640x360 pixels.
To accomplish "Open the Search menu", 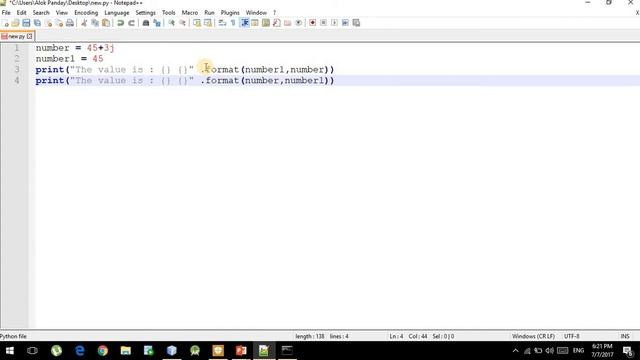I will 41,13.
